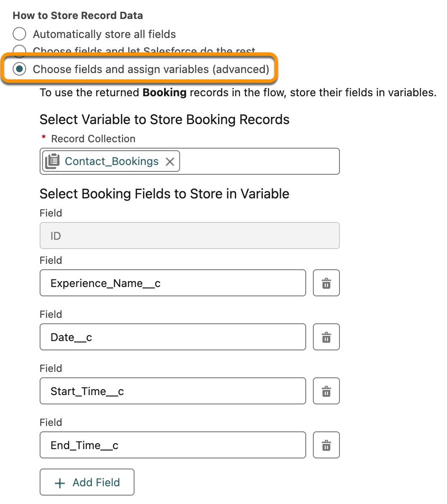Viewport: 447px width, 504px height.
Task: Select Choose fields and assign variables (advanced)
Action: tap(19, 69)
